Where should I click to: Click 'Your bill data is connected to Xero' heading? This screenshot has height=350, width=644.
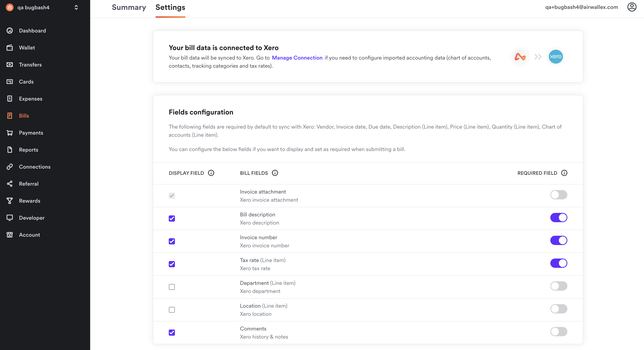tap(224, 48)
